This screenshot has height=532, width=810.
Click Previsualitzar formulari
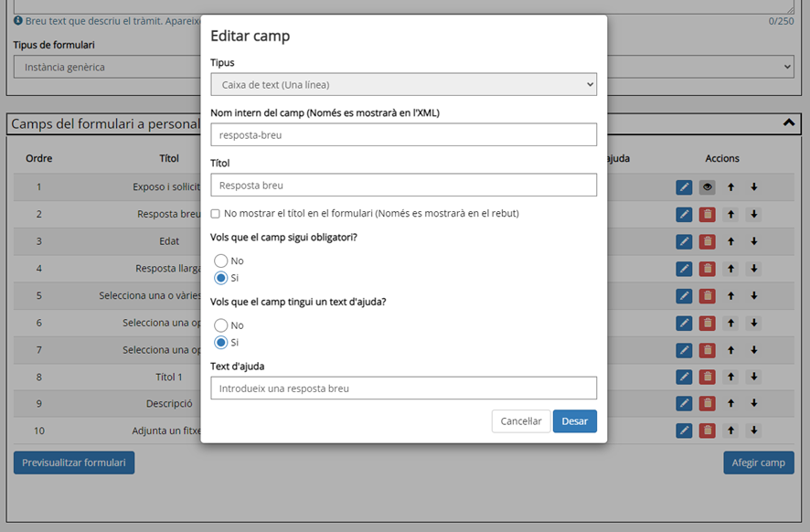(73, 463)
